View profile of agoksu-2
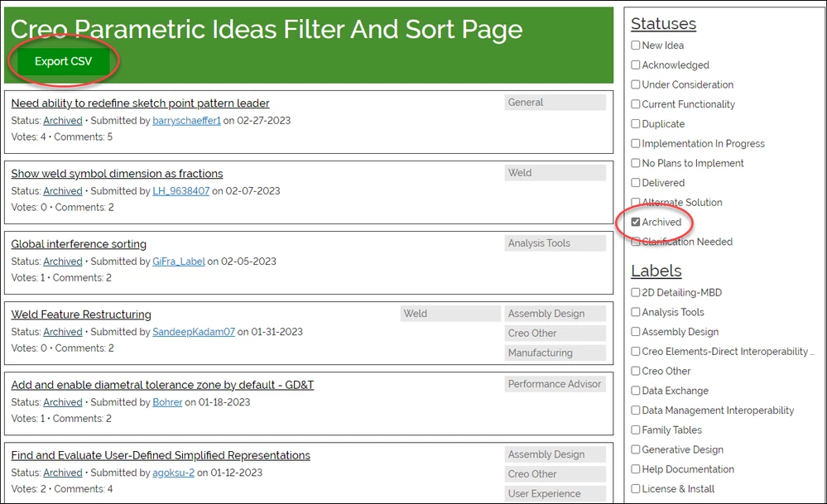Screen dimensions: 827x504 pos(174,473)
